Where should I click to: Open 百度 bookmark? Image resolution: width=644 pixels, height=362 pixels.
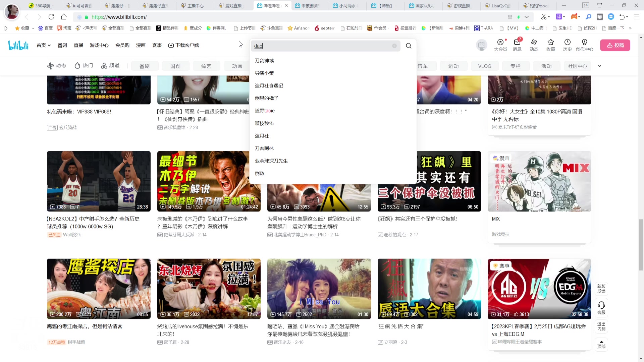point(46,28)
